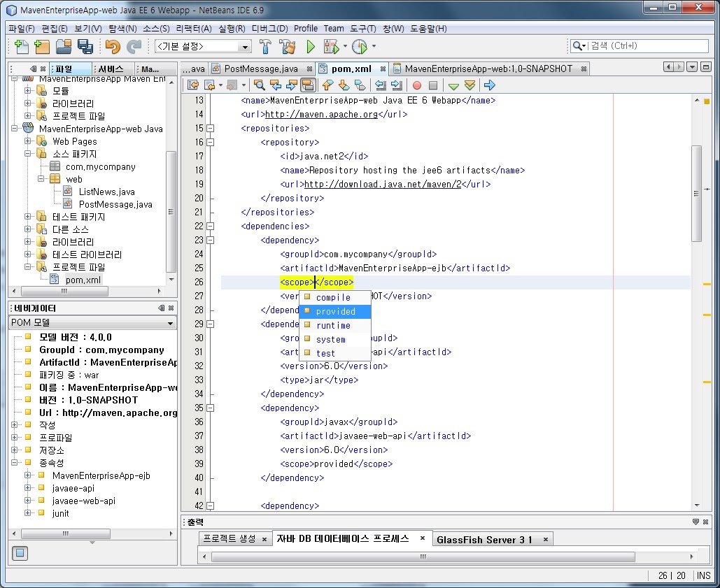720x588 pixels.
Task: Click the Save All disks icon
Action: pyautogui.click(x=85, y=47)
